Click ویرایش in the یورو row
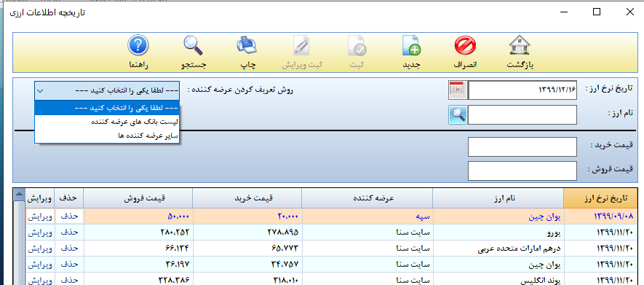Screen dimensions: 644x285 pos(40,233)
